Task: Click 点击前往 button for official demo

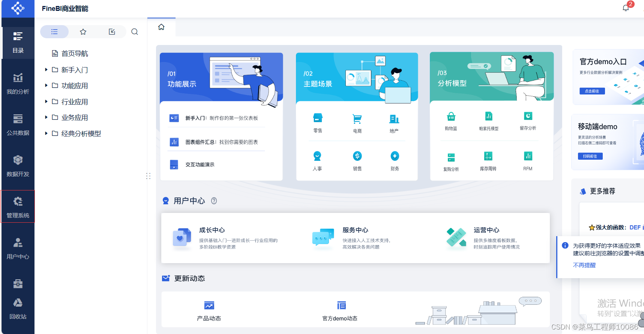Action: (592, 91)
